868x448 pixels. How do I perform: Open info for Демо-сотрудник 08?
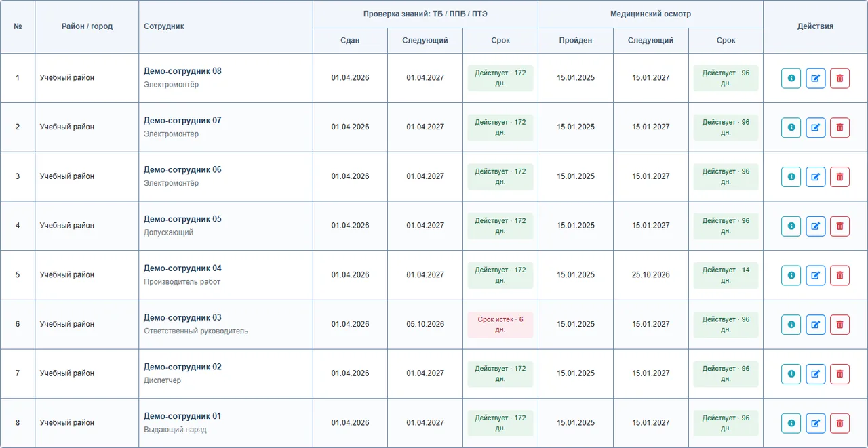(791, 78)
